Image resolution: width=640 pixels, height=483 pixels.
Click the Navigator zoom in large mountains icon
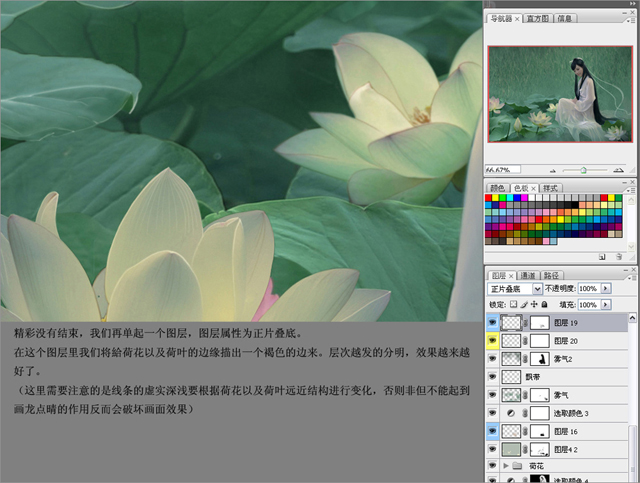(x=619, y=170)
